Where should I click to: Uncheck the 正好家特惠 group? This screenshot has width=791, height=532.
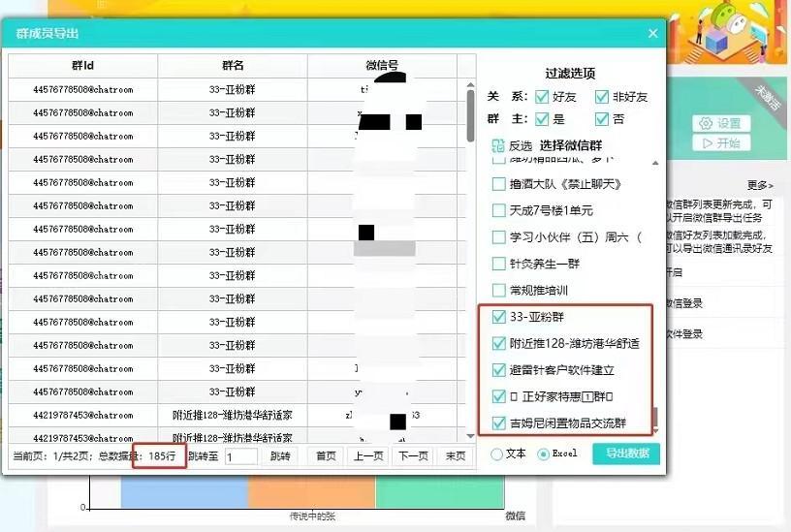pos(498,396)
